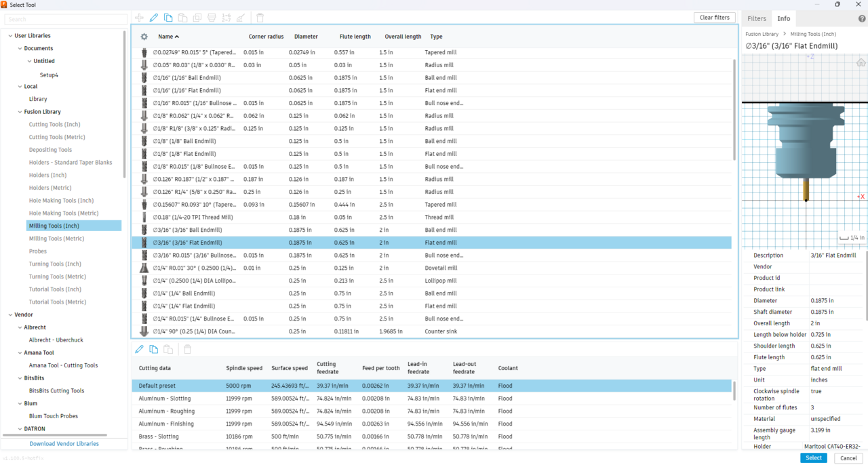
Task: Click the delete tool trash icon in the top toolbar
Action: 260,18
